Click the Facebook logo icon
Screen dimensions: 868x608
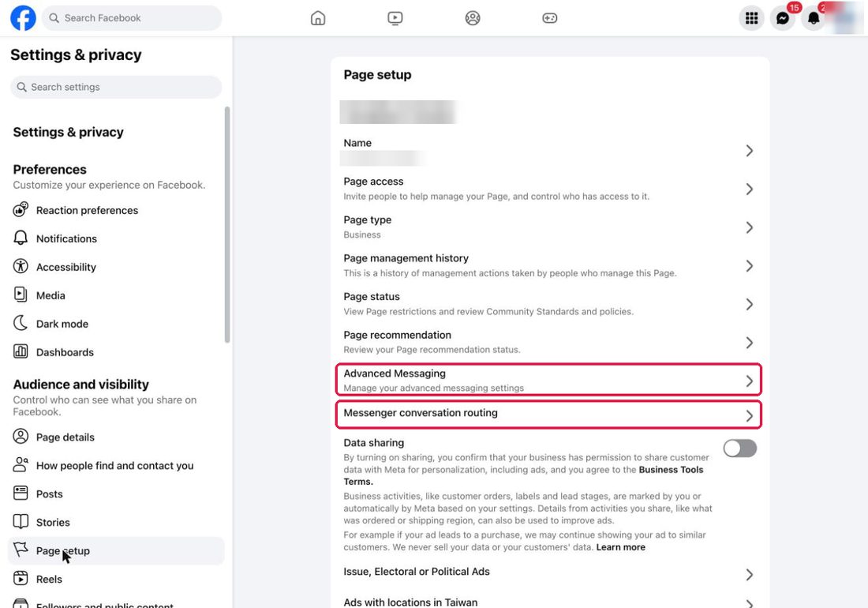click(x=23, y=17)
